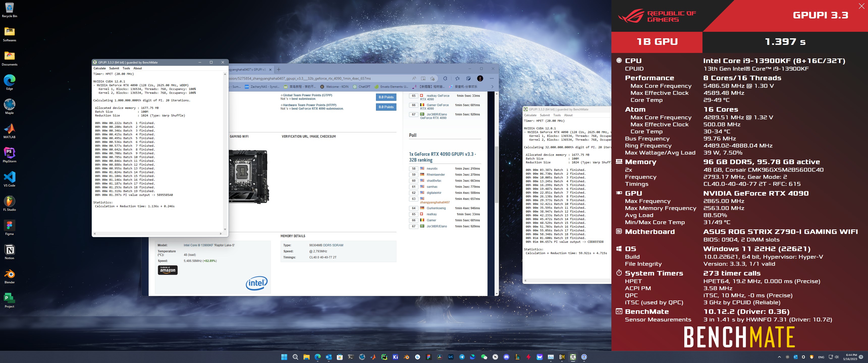
Task: Open Microsoft Store from the taskbar
Action: [340, 357]
